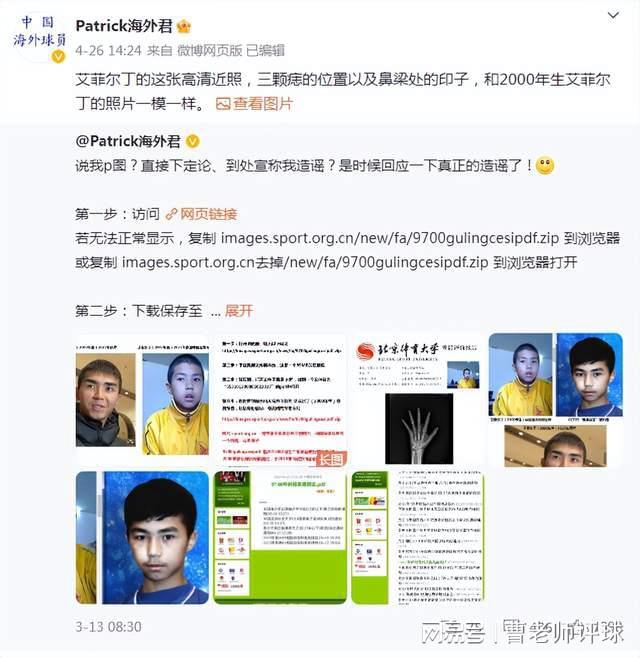This screenshot has width=640, height=658.
Task: Open the post options chevron menu
Action: 613,16
